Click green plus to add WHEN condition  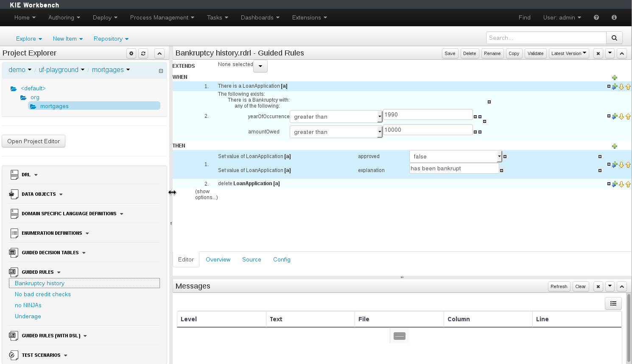[x=614, y=78]
